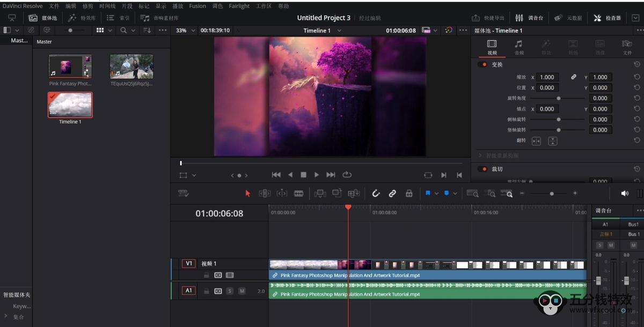644x327 pixels.
Task: Open the 媒体池 media pool panel
Action: (x=43, y=18)
